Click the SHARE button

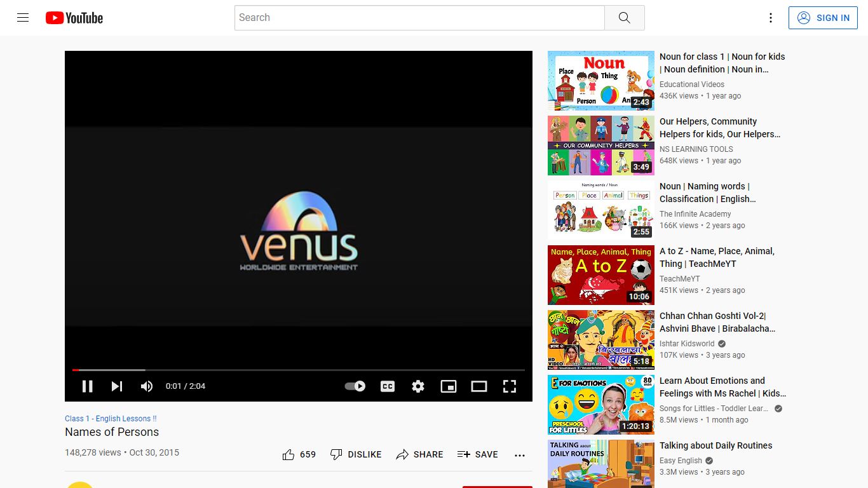point(419,454)
